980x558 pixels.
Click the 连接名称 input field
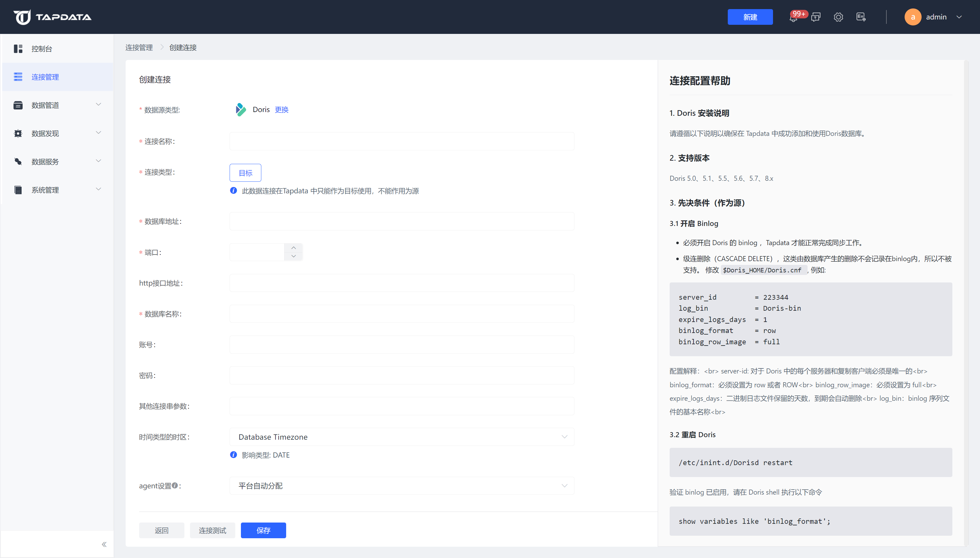pos(402,142)
